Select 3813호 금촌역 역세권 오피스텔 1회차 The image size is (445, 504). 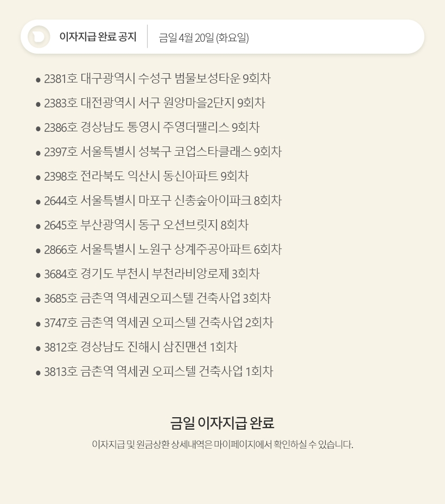click(158, 372)
